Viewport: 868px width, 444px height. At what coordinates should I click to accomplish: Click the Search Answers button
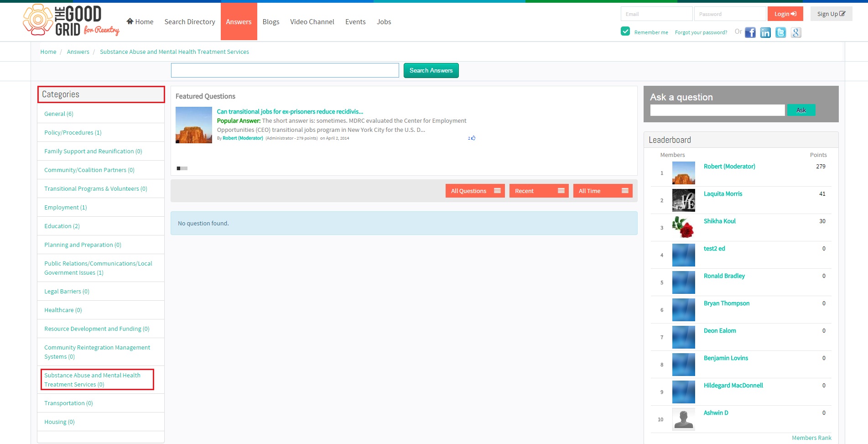point(431,70)
